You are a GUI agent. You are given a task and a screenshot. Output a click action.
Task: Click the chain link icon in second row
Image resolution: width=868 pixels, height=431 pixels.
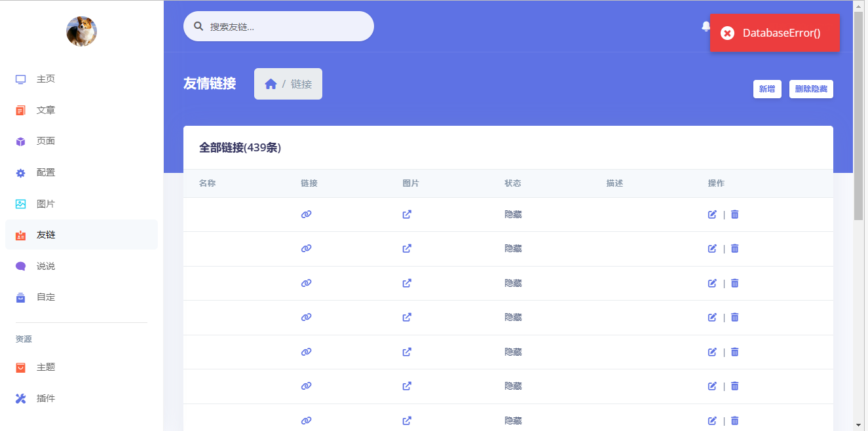pyautogui.click(x=306, y=248)
